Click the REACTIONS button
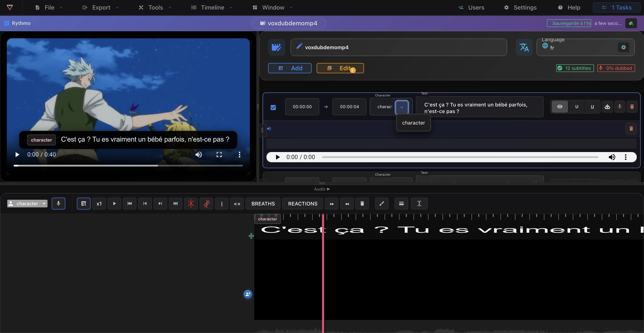This screenshot has width=644, height=333. pyautogui.click(x=303, y=204)
